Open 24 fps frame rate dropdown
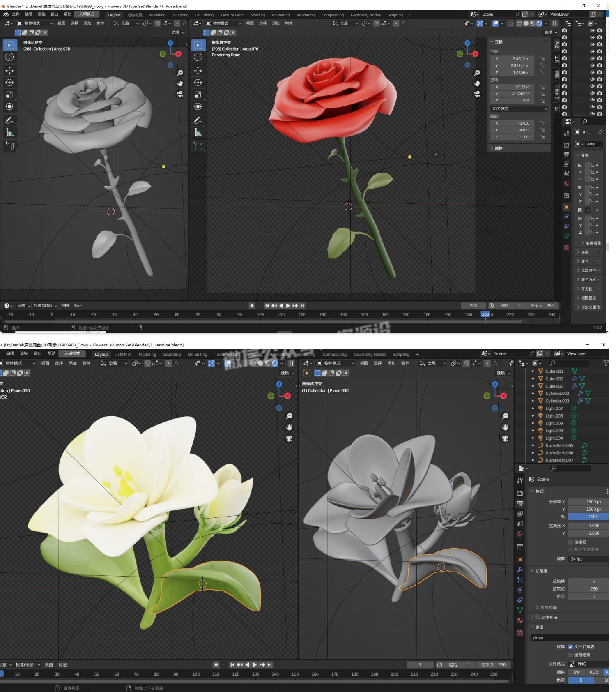616x692 pixels. click(588, 559)
